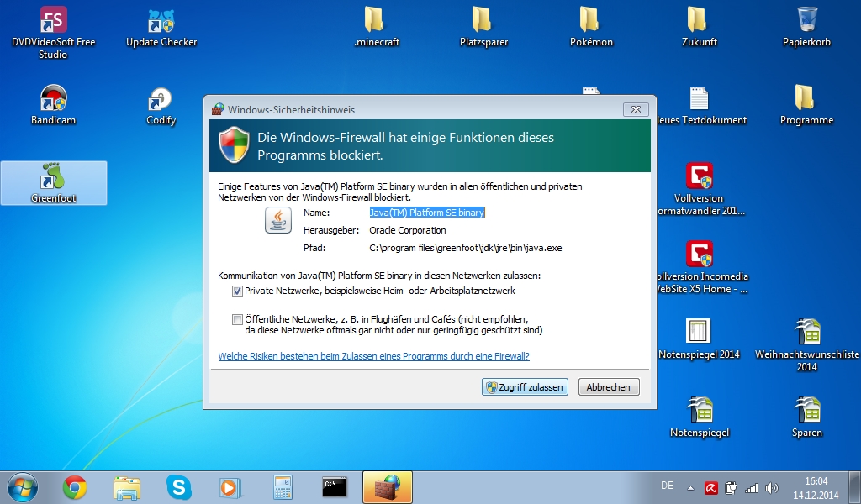This screenshot has height=504, width=861.
Task: Select the Greenfoot desktop shortcut
Action: [x=53, y=183]
